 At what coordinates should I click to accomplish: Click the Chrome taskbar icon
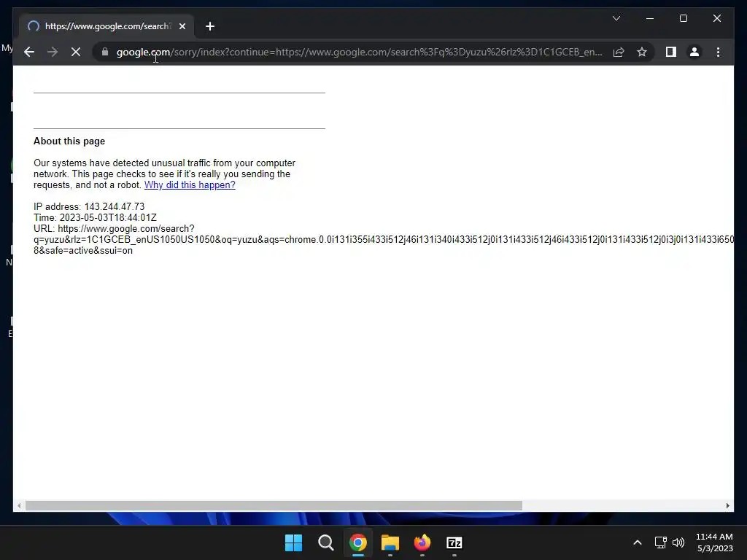pyautogui.click(x=357, y=542)
